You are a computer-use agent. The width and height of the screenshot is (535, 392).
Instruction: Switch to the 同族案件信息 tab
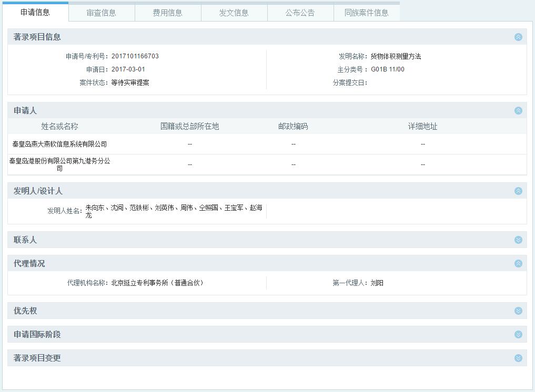[x=367, y=13]
